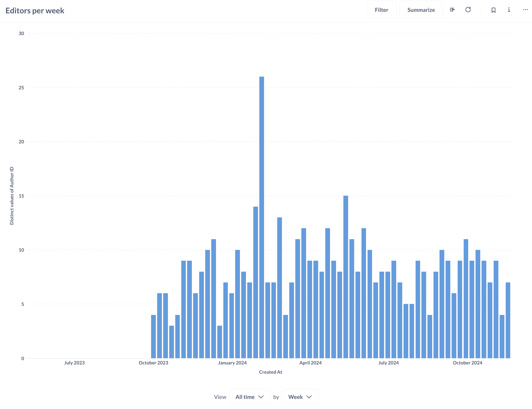The image size is (532, 409).
Task: Click the first bar in October 2023
Action: click(x=153, y=336)
